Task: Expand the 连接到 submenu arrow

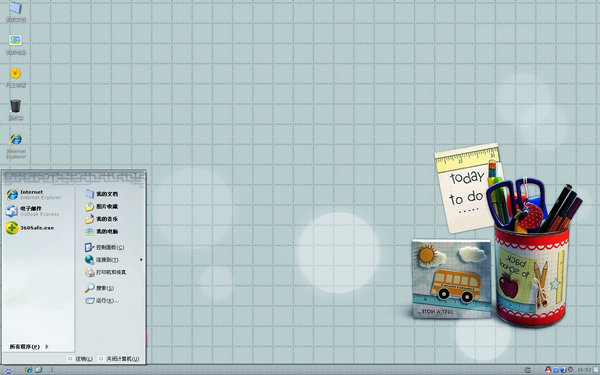Action: 141,260
